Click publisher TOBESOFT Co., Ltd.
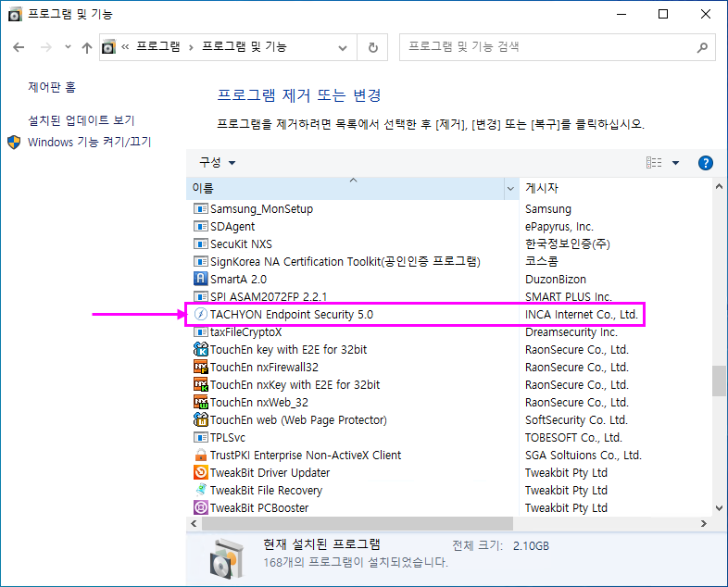Screen dimensions: 728x587 573,438
